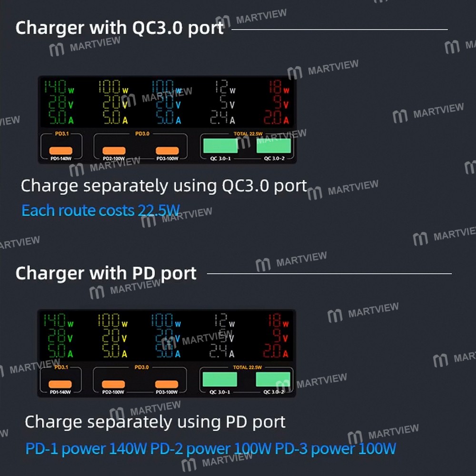Click the blue 100W reading on the PD charger display
Image resolution: width=476 pixels, height=476 pixels.
(x=166, y=320)
